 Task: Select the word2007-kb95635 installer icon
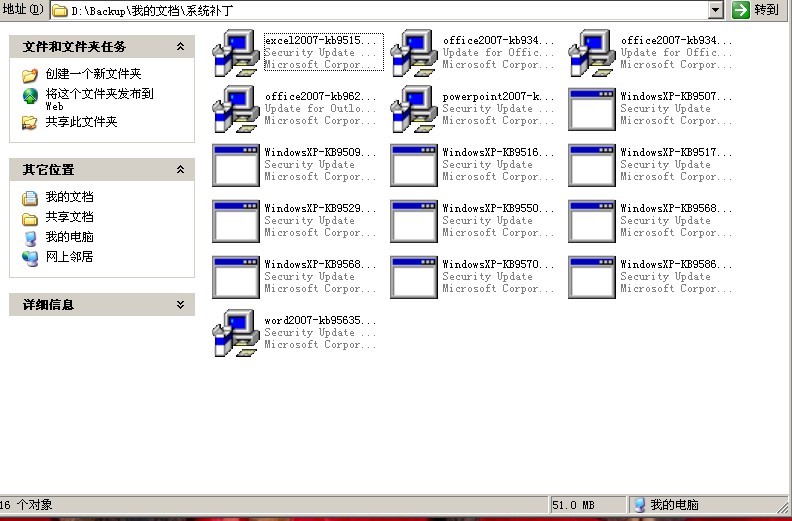pos(236,333)
